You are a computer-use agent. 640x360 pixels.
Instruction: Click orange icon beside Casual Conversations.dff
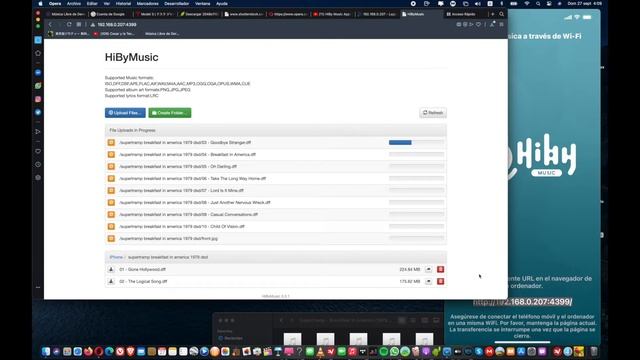pos(111,214)
